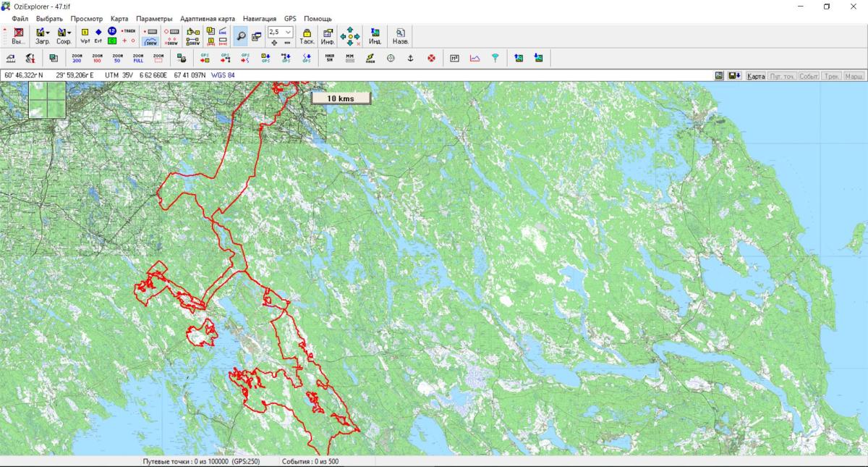
Task: Expand the 2,5 zoom level combo box
Action: point(289,32)
